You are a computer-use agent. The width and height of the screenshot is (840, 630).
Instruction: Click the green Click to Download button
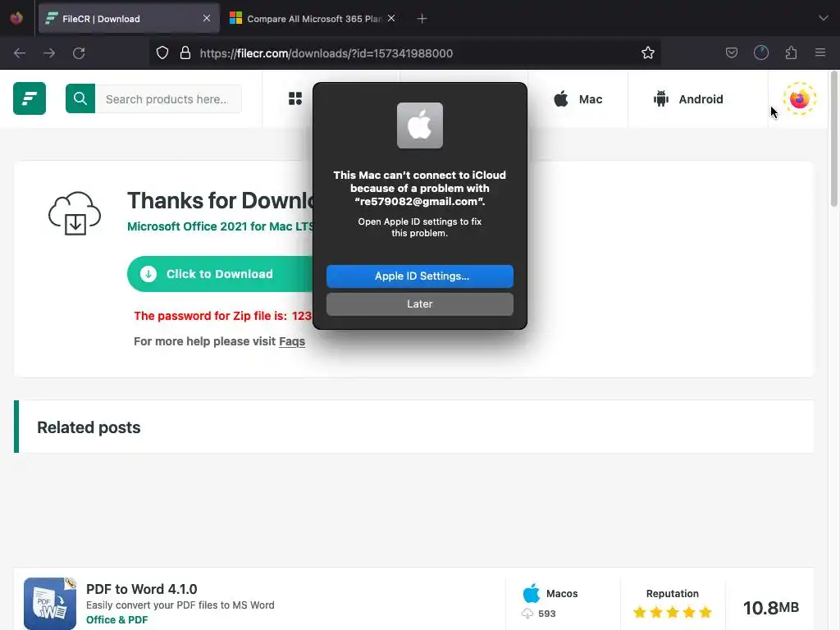click(220, 274)
